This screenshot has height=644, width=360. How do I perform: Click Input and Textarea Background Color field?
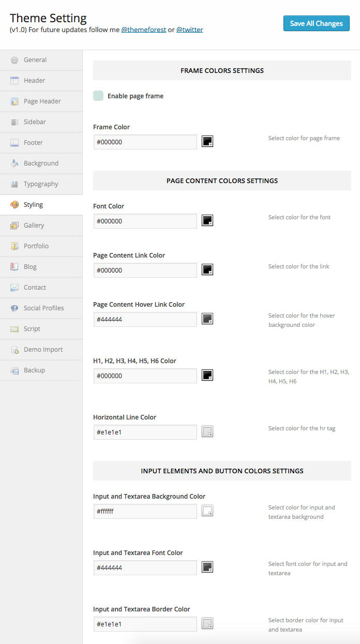click(145, 512)
